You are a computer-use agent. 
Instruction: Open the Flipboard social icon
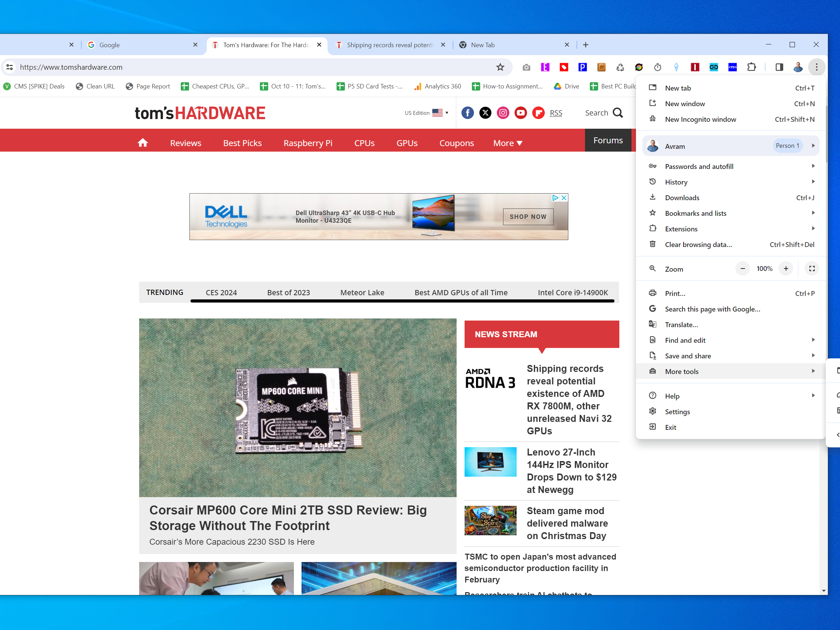(538, 113)
